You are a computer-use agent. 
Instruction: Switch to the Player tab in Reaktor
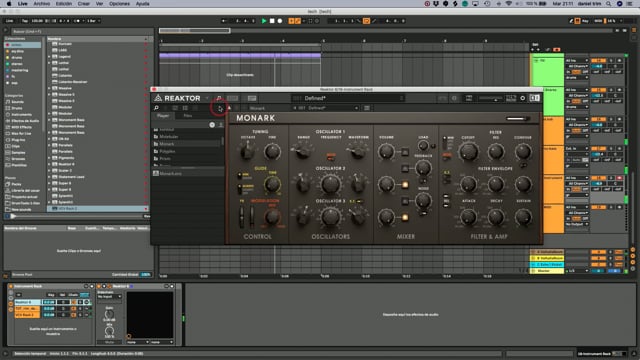[163, 116]
